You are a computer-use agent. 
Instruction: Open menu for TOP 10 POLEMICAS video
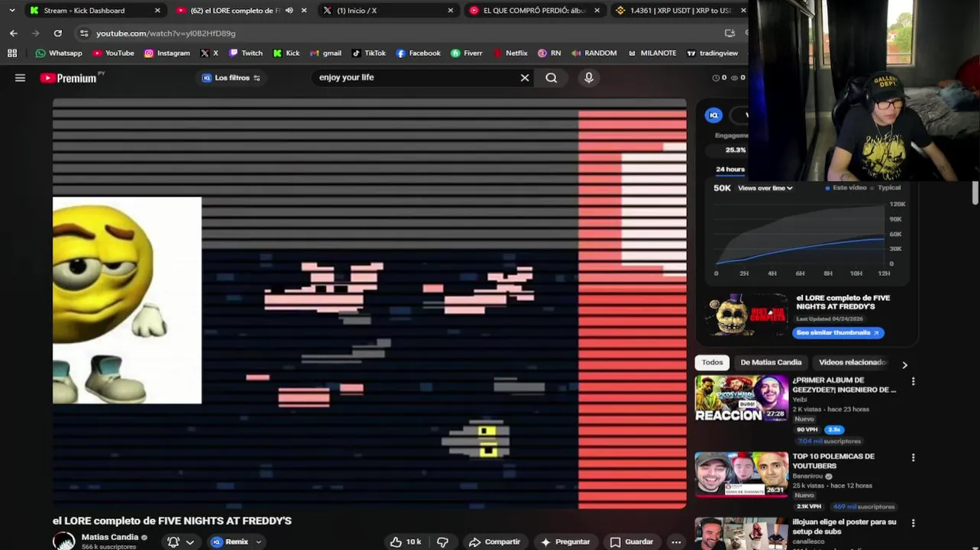(x=913, y=458)
